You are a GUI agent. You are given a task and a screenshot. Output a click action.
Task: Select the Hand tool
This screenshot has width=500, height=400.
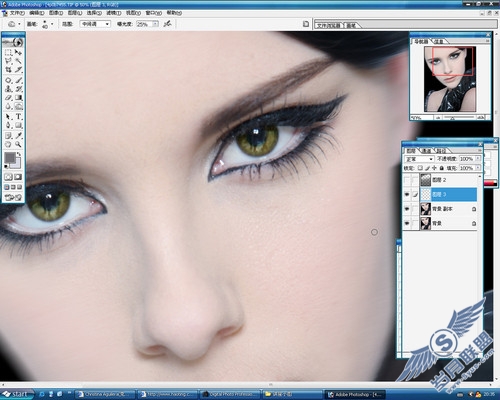(x=9, y=144)
